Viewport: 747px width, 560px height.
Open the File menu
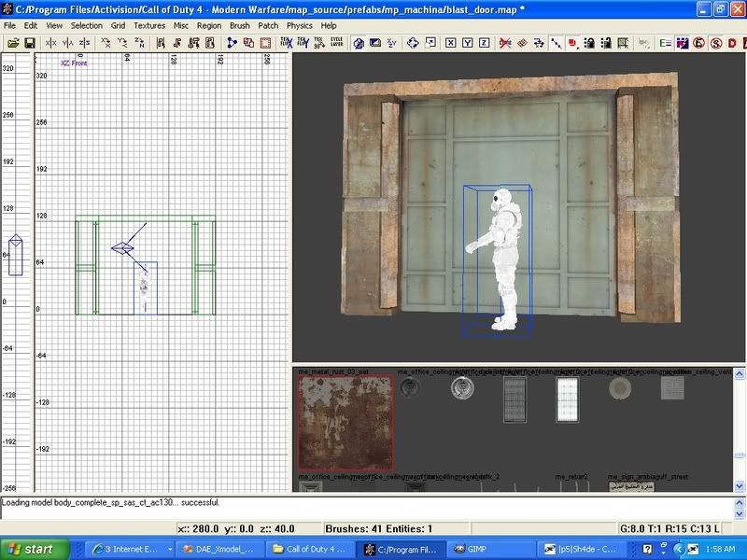[x=9, y=26]
